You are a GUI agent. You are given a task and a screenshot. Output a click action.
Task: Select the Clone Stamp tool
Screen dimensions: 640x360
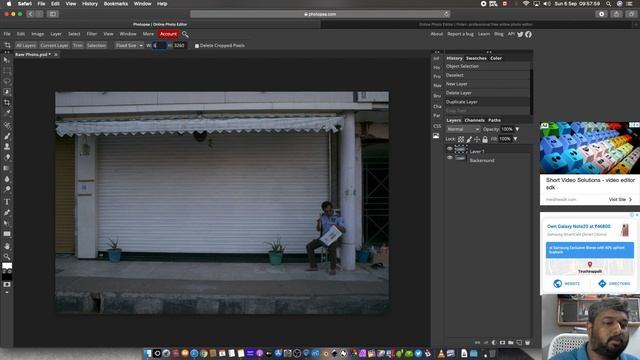(x=7, y=147)
